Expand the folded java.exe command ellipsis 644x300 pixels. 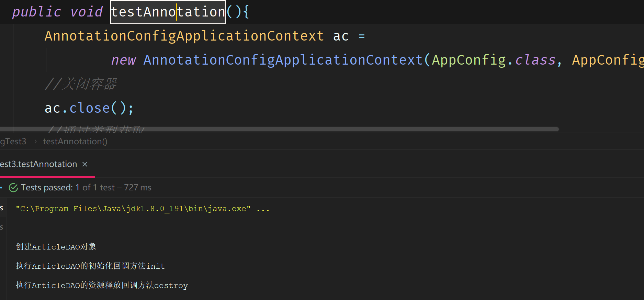[x=263, y=209]
